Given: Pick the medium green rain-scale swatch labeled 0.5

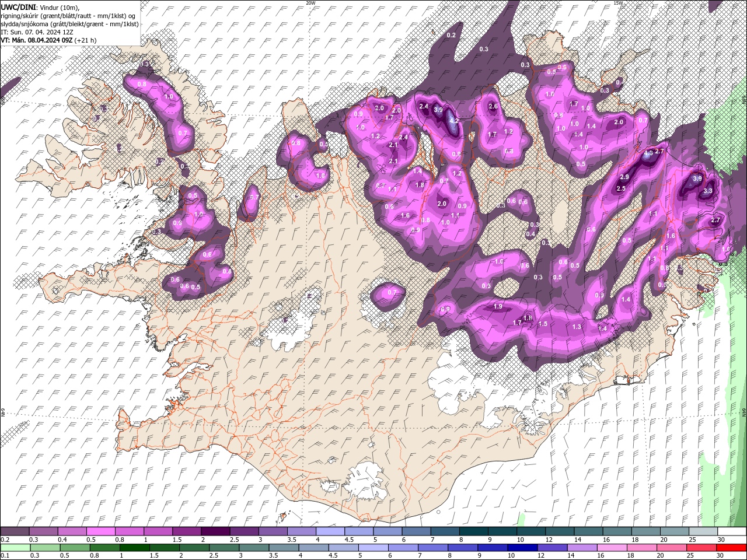Looking at the screenshot, I should pos(75,548).
